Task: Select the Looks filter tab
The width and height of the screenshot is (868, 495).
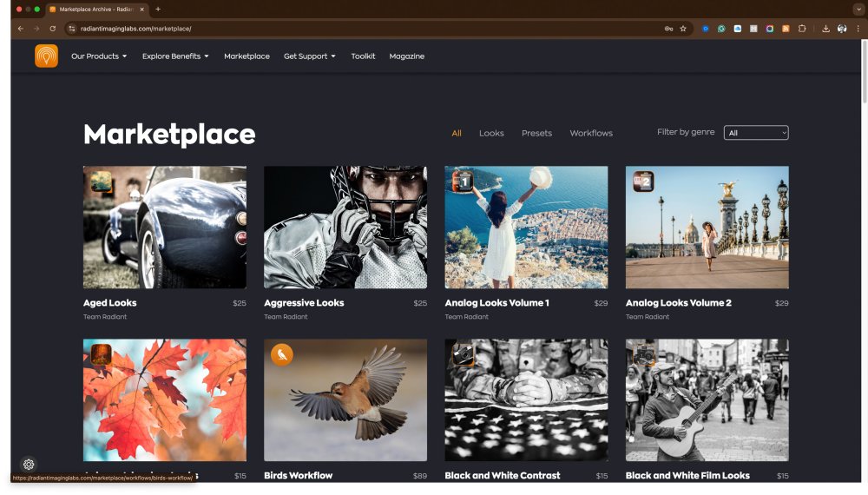Action: click(x=491, y=134)
